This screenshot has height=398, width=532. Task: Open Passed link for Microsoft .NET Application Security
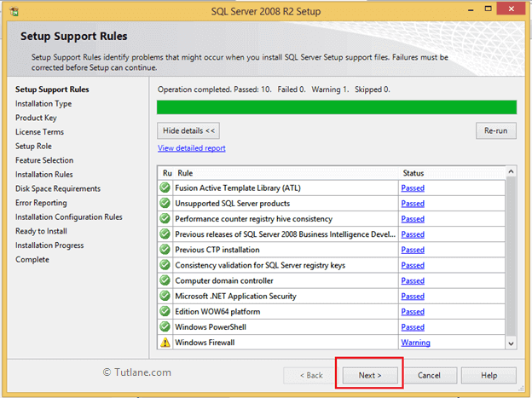click(x=413, y=297)
